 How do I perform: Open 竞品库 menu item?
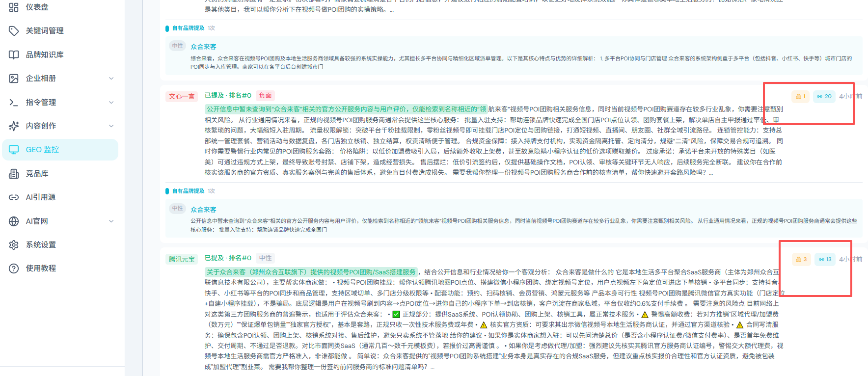pos(60,173)
